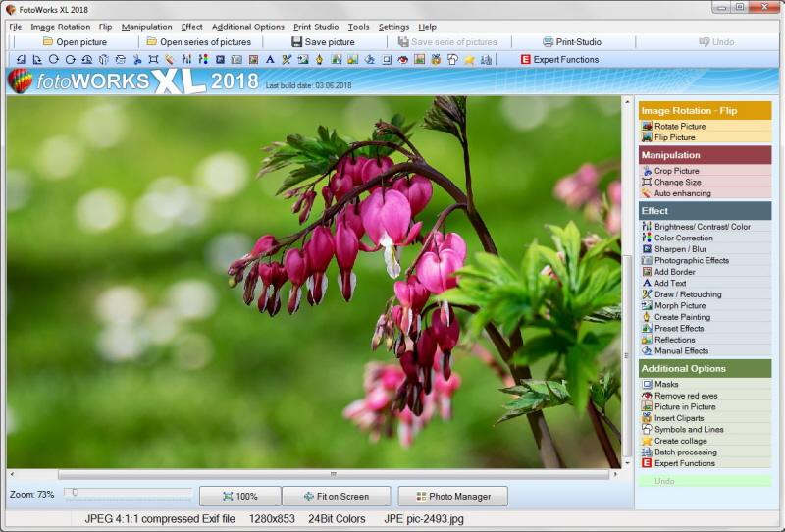
Task: Select Rotate Picture in the side panel
Action: [679, 127]
